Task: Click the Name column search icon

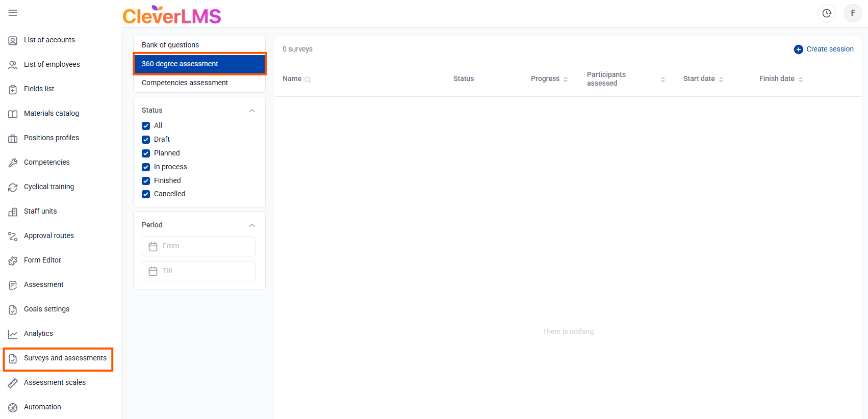Action: (x=308, y=80)
